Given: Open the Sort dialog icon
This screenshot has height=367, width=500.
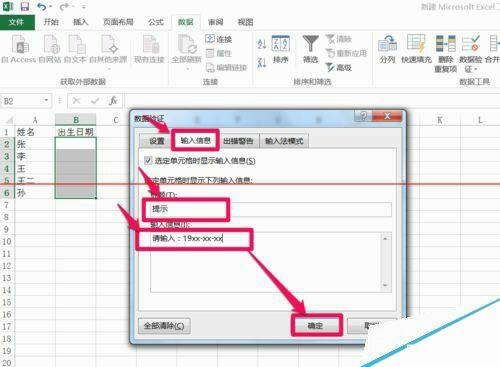Looking at the screenshot, I should pos(280,49).
